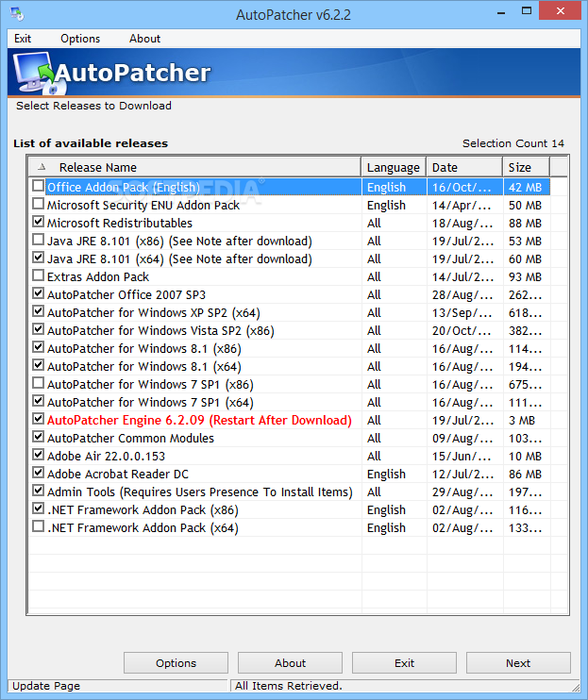Select the 'Microsoft Redistributables' row text

click(120, 224)
